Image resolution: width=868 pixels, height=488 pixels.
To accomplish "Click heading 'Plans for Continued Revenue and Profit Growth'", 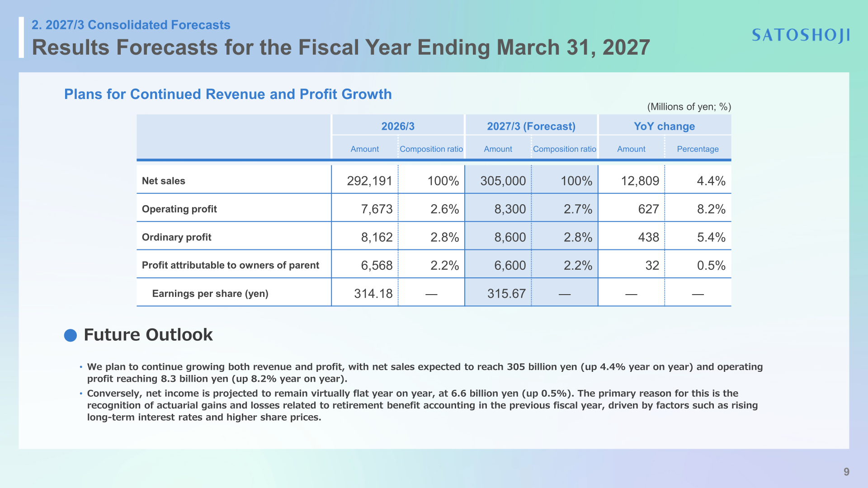I will tap(228, 94).
